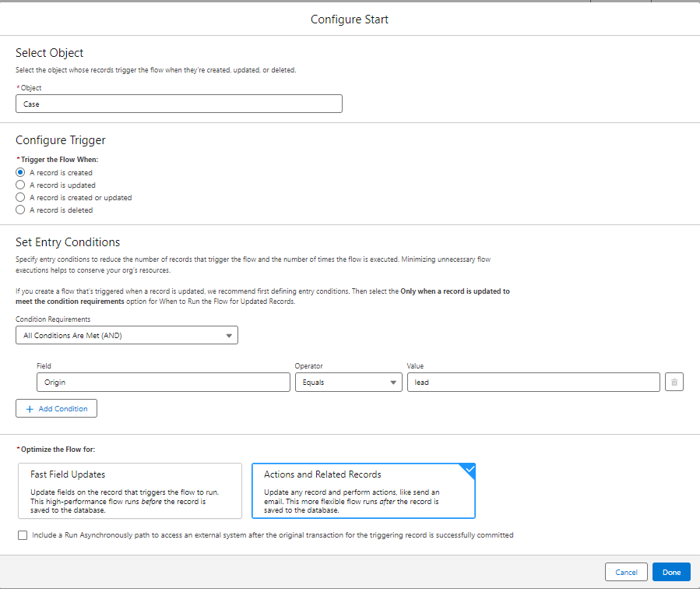
Task: Select 'A record is created' radio option
Action: 20,173
